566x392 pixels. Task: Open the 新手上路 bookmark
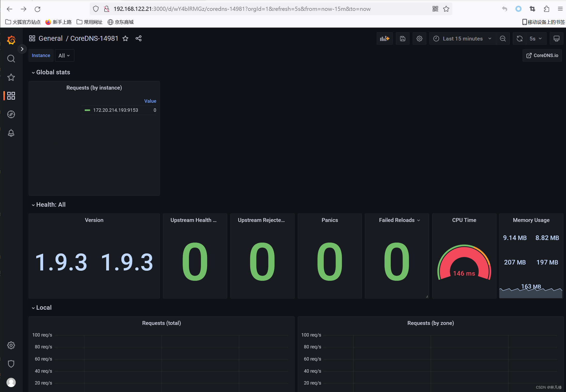[58, 22]
